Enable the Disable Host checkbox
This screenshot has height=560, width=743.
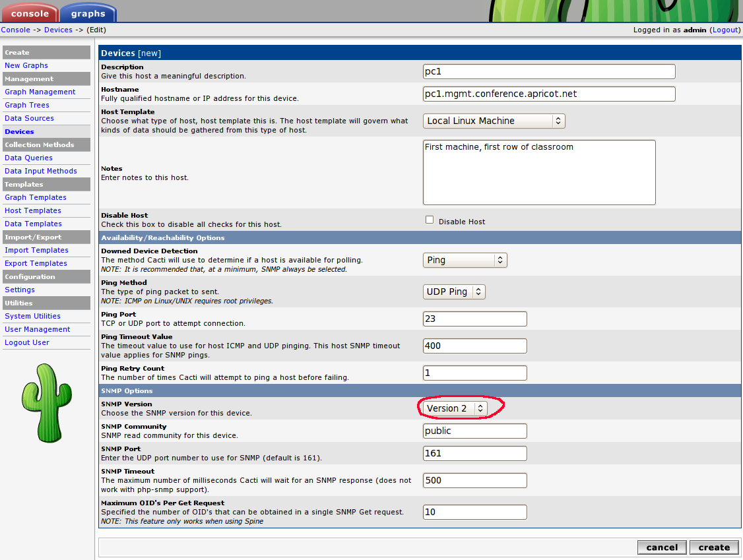430,220
